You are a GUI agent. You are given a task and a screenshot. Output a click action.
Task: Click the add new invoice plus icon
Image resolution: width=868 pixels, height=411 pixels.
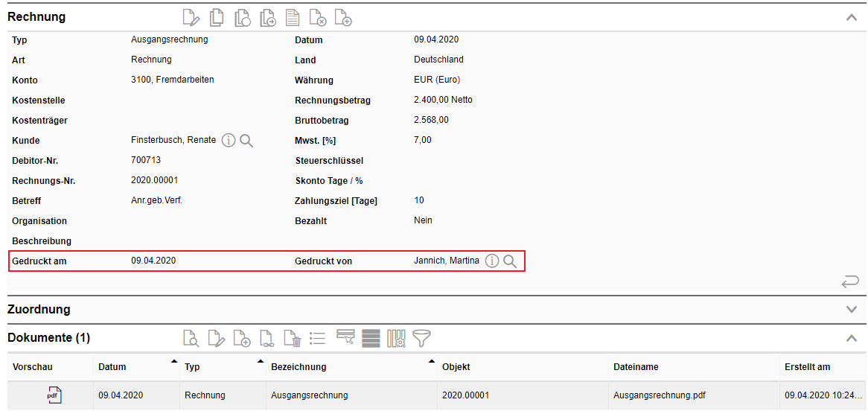pos(342,17)
